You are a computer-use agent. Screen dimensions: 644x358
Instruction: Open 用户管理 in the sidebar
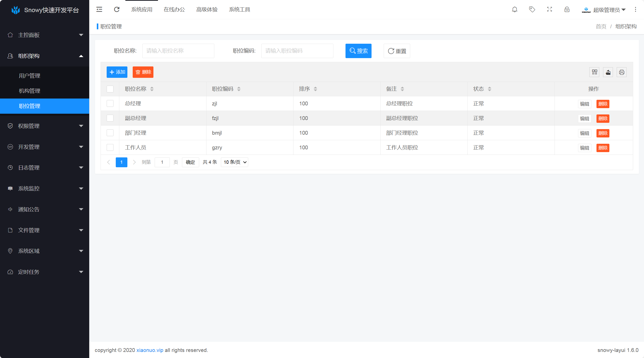point(30,76)
